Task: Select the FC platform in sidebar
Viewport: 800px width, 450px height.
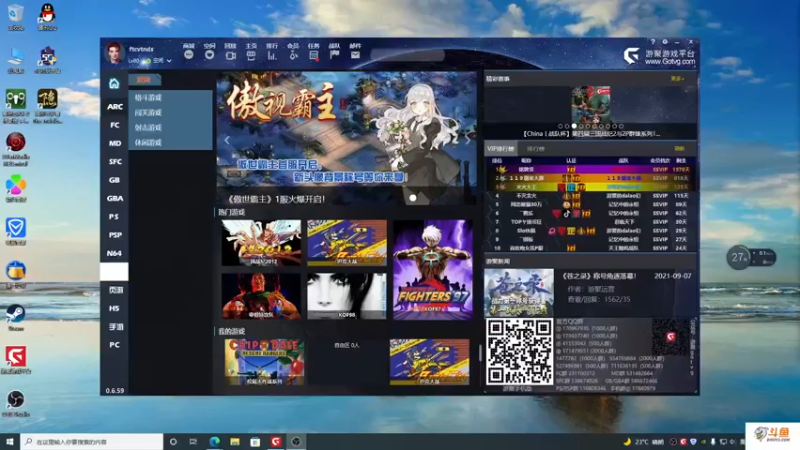Action: pos(114,125)
